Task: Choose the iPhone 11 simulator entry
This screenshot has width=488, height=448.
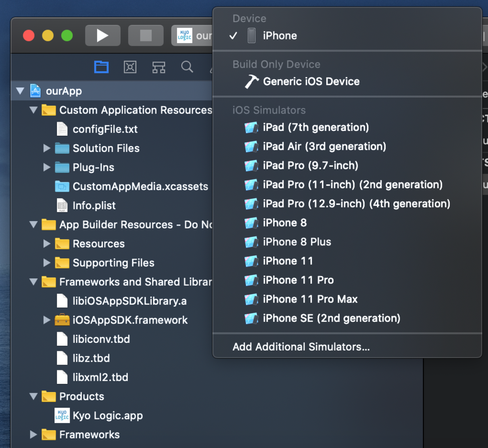Action: pos(347,261)
